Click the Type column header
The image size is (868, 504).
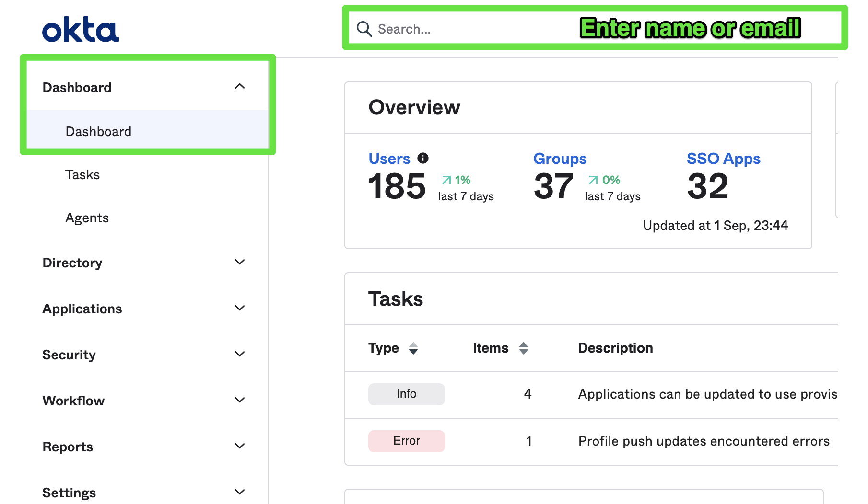[384, 348]
